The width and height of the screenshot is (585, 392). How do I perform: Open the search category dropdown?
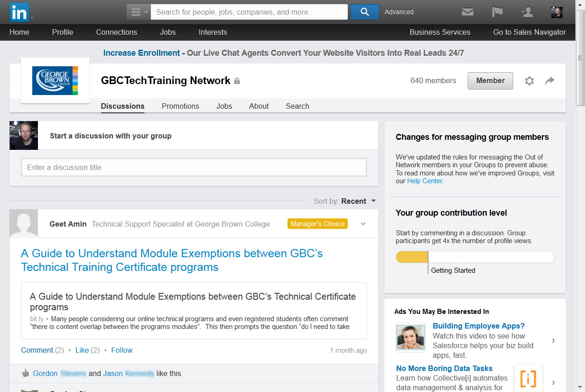138,12
